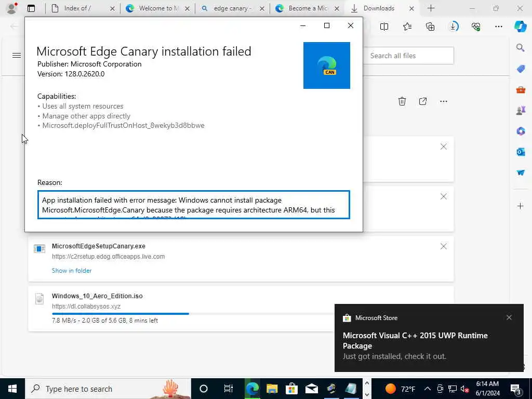Open Downloads page hamburger menu
Screen dimensions: 532x399
[17, 55]
